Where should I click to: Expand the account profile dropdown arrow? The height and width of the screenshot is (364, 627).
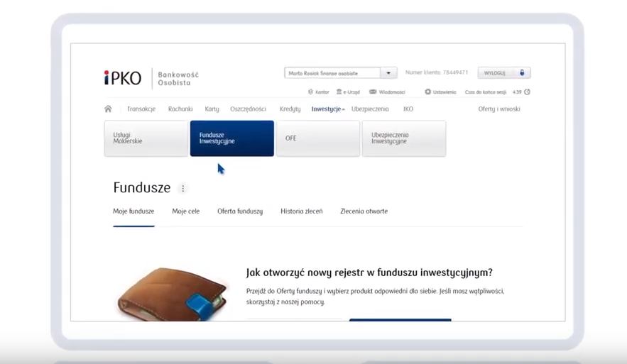click(388, 73)
